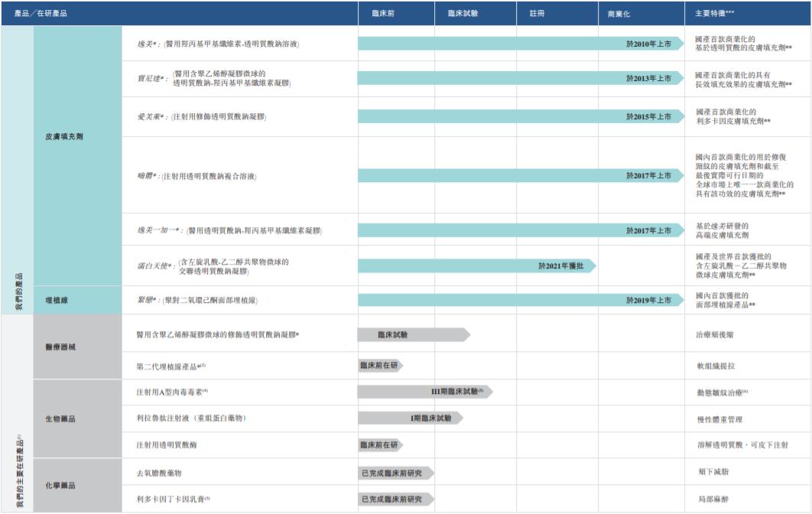Click the III期臨床試驗 stage arrow
This screenshot has height=514, width=812.
425,391
